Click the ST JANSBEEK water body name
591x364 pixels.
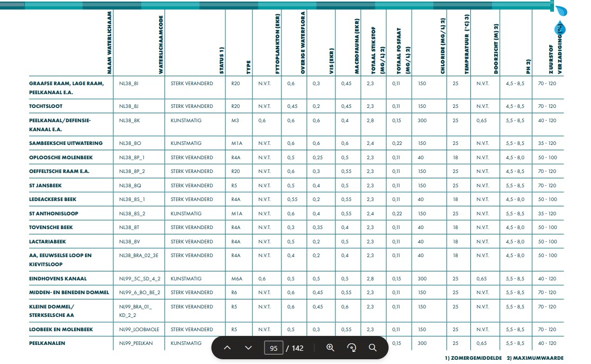coord(44,186)
